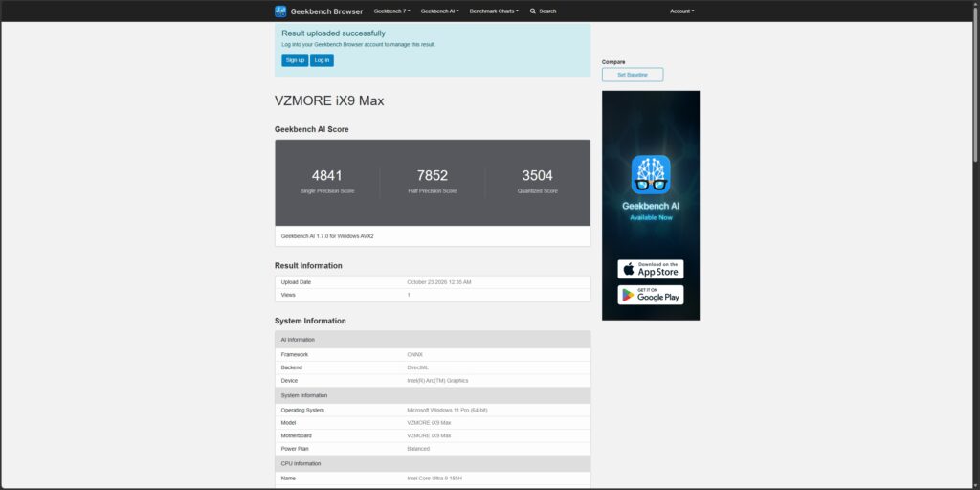Click the CPU Name value Intel Core Ultra 9 185H

coord(434,479)
